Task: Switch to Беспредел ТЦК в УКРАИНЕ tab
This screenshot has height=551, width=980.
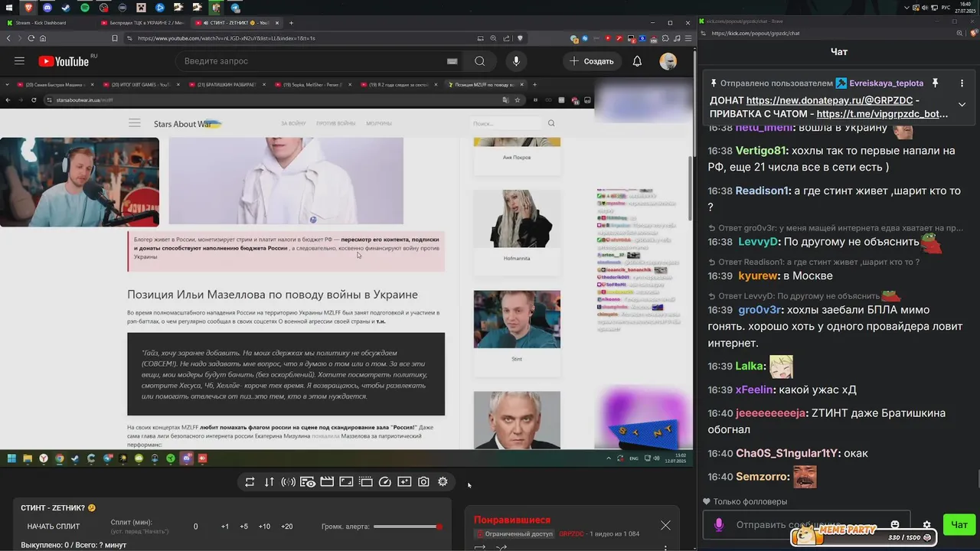Action: [x=142, y=22]
